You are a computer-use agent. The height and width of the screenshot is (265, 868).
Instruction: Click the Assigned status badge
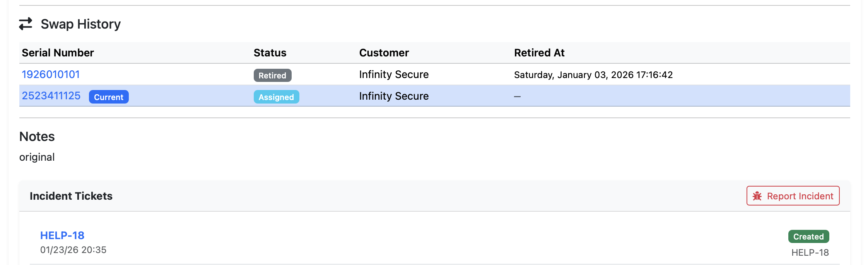(276, 97)
